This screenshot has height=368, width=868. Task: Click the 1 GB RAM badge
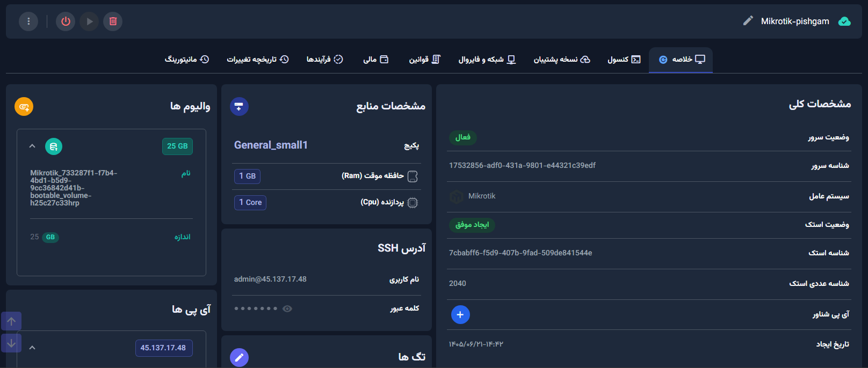[x=248, y=176]
